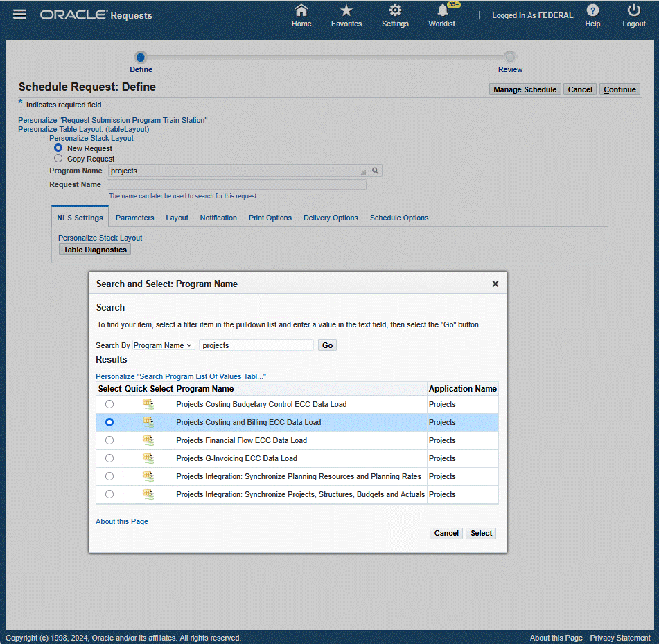Open the Search By Program Name dropdown
This screenshot has height=644, width=659.
click(164, 345)
